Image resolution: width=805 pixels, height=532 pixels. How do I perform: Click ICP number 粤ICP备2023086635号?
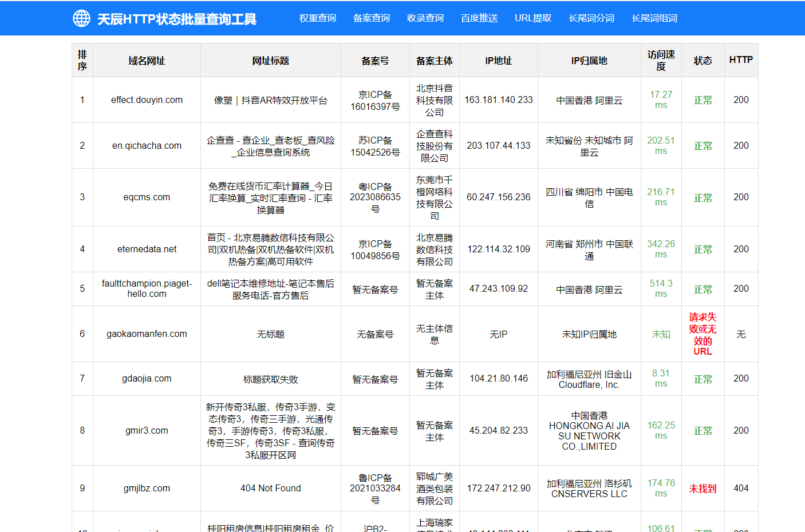tap(375, 197)
